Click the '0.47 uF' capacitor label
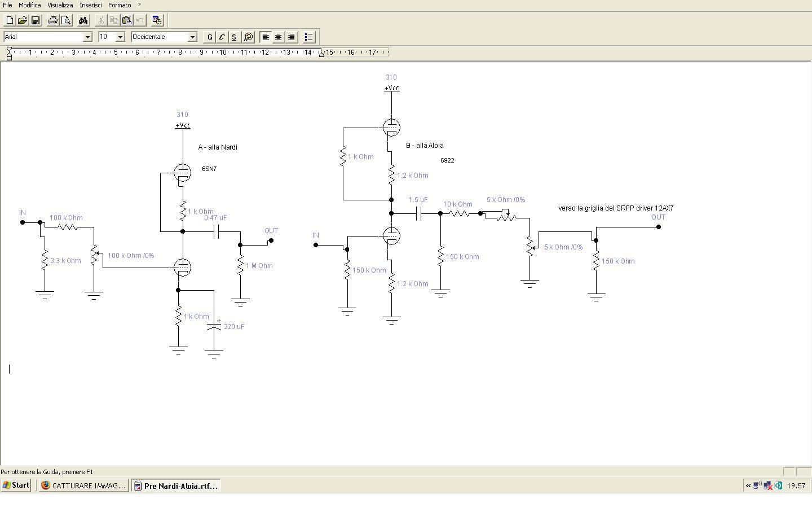812x508 pixels. (x=215, y=218)
